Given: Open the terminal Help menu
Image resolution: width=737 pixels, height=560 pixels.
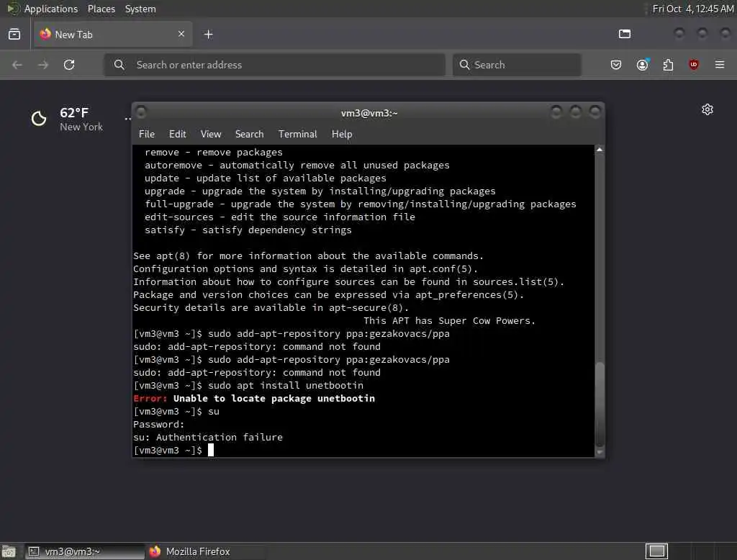Looking at the screenshot, I should 342,134.
